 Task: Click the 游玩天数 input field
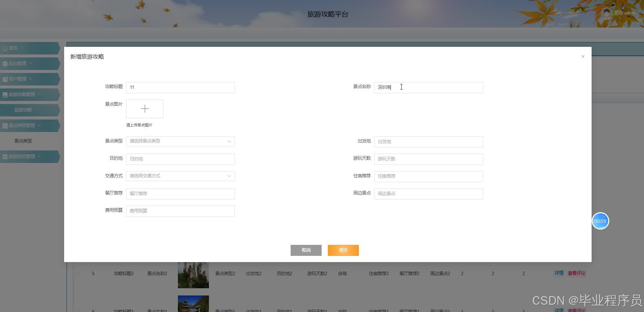pyautogui.click(x=429, y=159)
